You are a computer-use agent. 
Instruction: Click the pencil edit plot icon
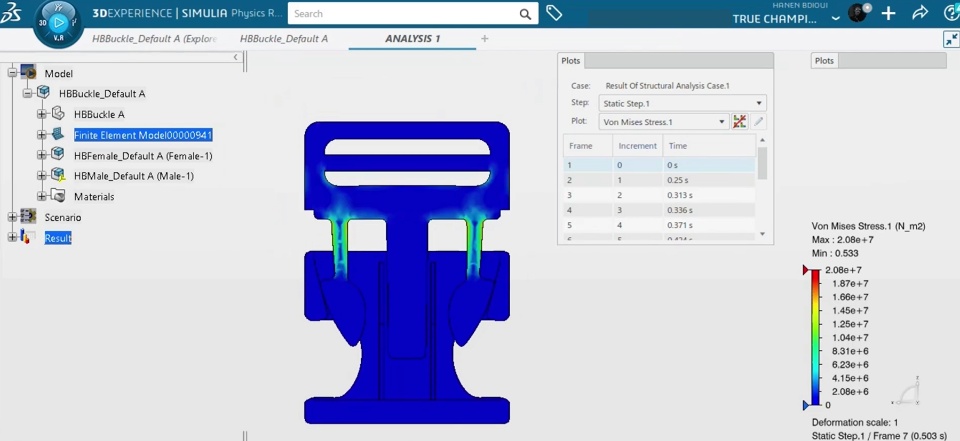click(x=759, y=121)
